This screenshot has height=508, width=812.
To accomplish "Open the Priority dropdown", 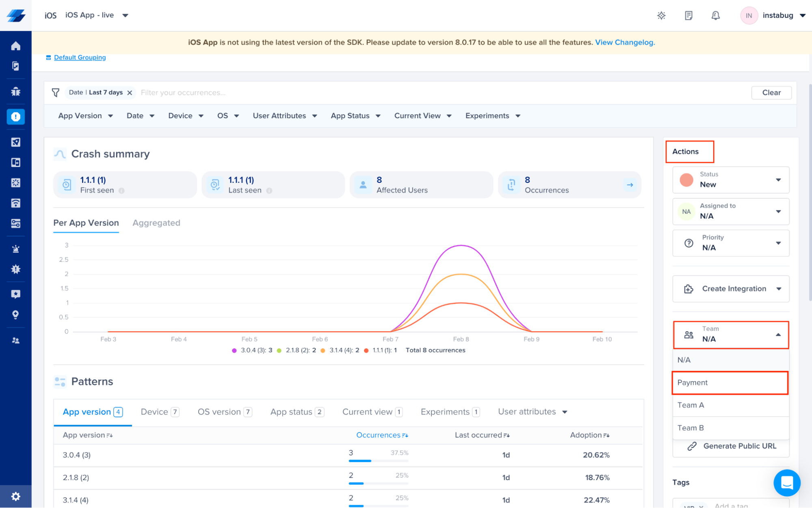I will pos(730,243).
